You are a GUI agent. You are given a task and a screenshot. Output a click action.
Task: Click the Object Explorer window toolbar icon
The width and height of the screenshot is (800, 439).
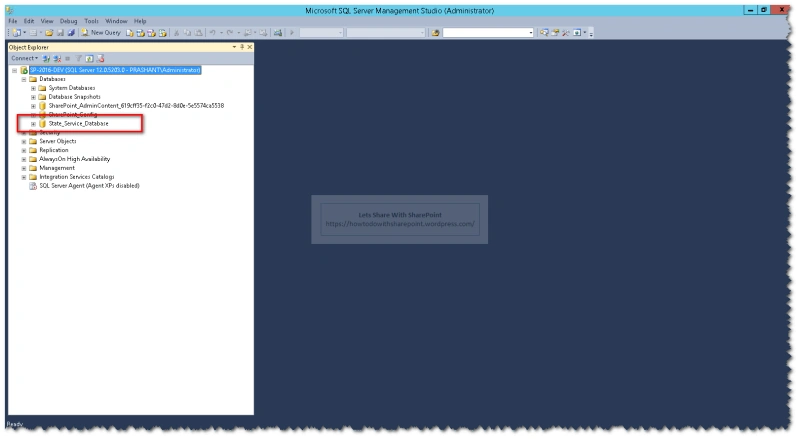(x=577, y=33)
